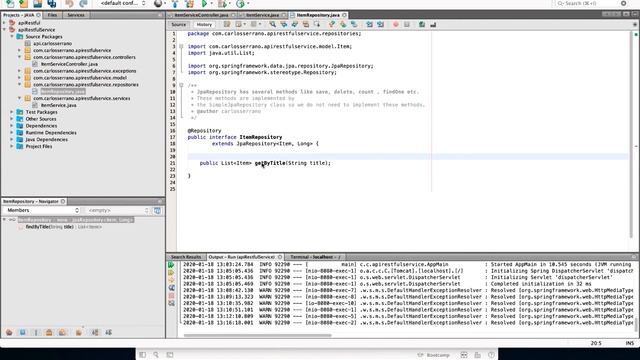Click the Output panel horizontal scrollbar
This screenshot has height=360, width=640.
(x=258, y=336)
